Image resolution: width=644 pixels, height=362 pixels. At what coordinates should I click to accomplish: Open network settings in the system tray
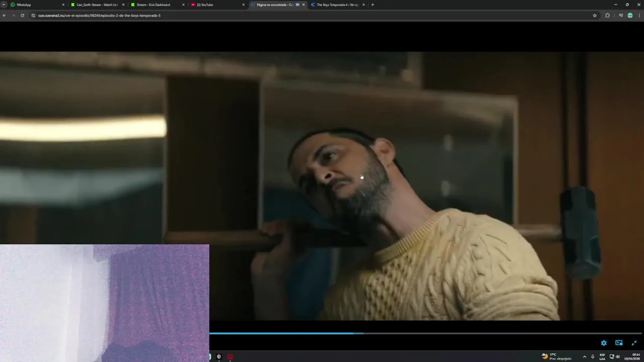tap(612, 356)
